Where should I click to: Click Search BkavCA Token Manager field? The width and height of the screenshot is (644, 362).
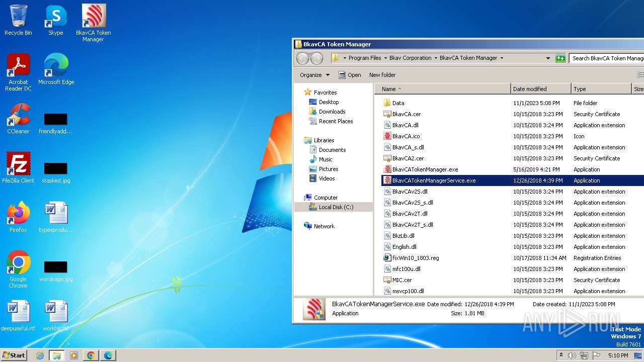tap(606, 58)
